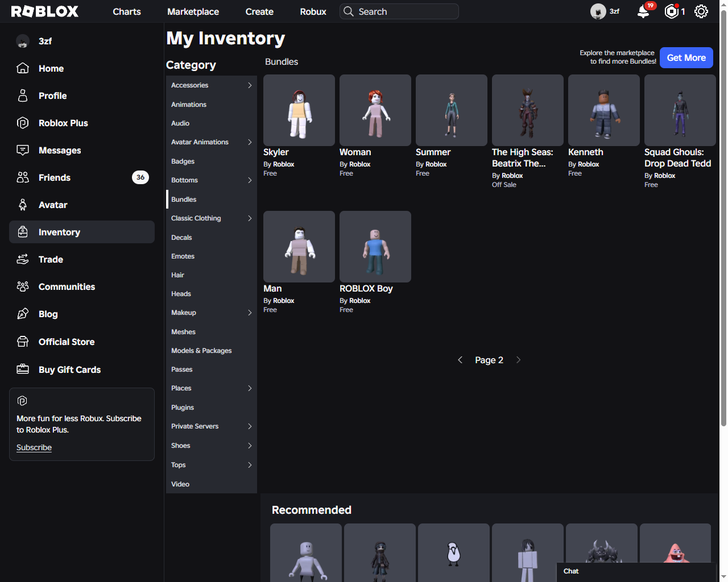Click the Blog megaphone icon in sidebar
This screenshot has width=728, height=582.
pyautogui.click(x=23, y=314)
